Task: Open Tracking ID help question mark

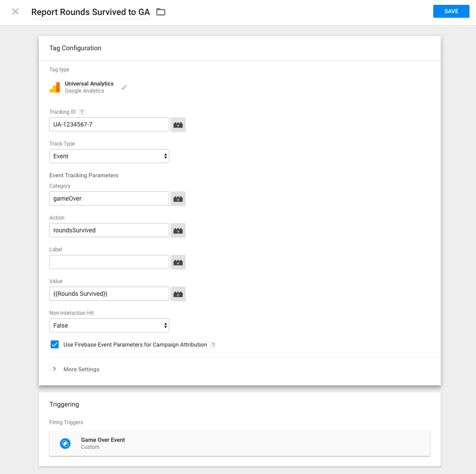Action: [82, 112]
